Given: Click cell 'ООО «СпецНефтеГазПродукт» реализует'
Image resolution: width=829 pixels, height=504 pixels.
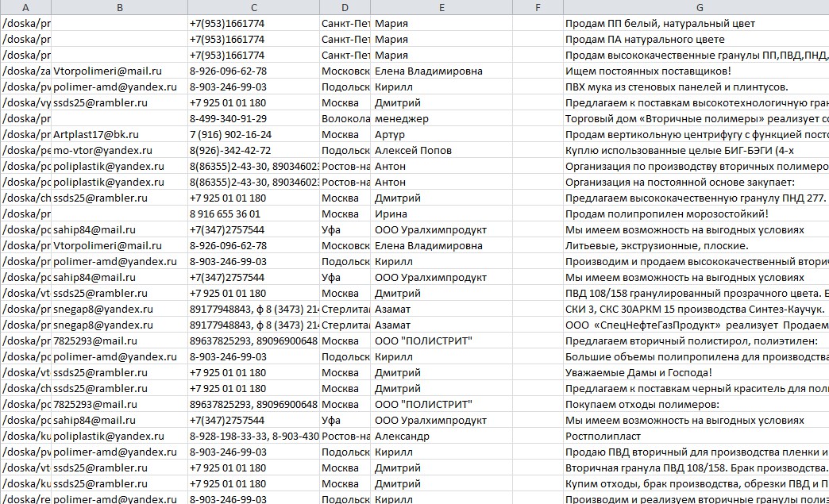Looking at the screenshot, I should (x=696, y=325).
